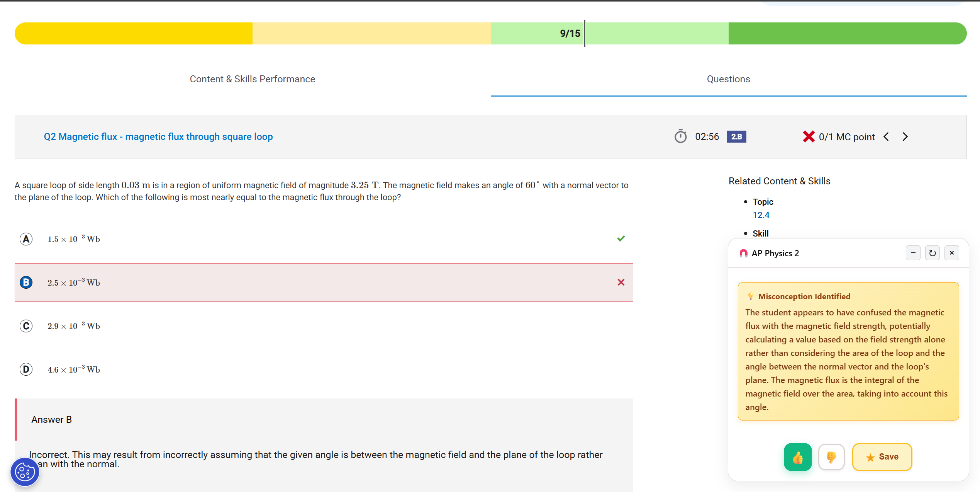980x492 pixels.
Task: Switch to the Questions tab
Action: 728,79
